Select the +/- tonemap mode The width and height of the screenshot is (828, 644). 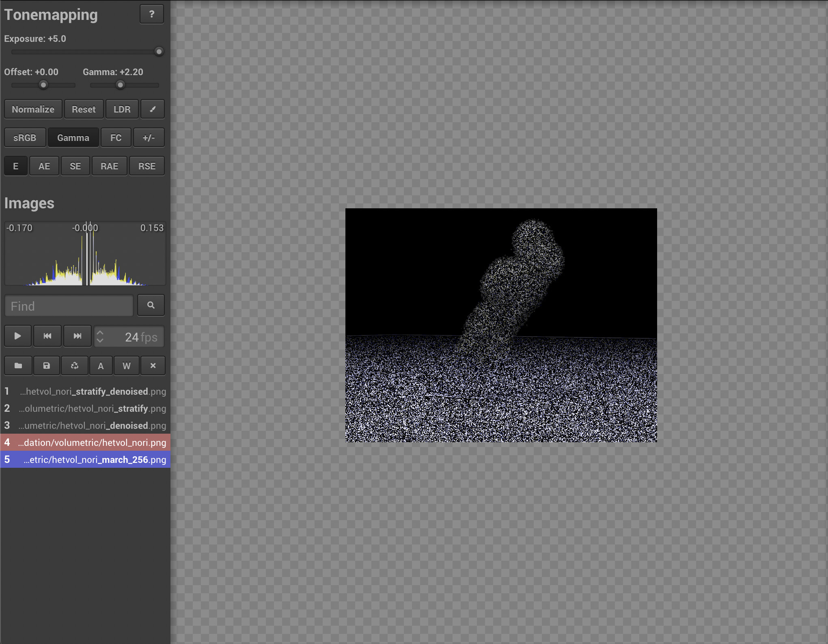point(149,138)
